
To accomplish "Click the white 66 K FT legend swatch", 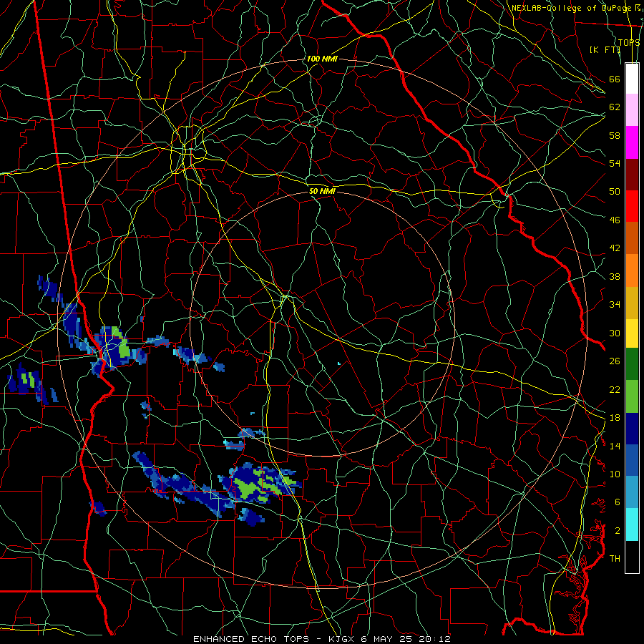I will [x=632, y=79].
